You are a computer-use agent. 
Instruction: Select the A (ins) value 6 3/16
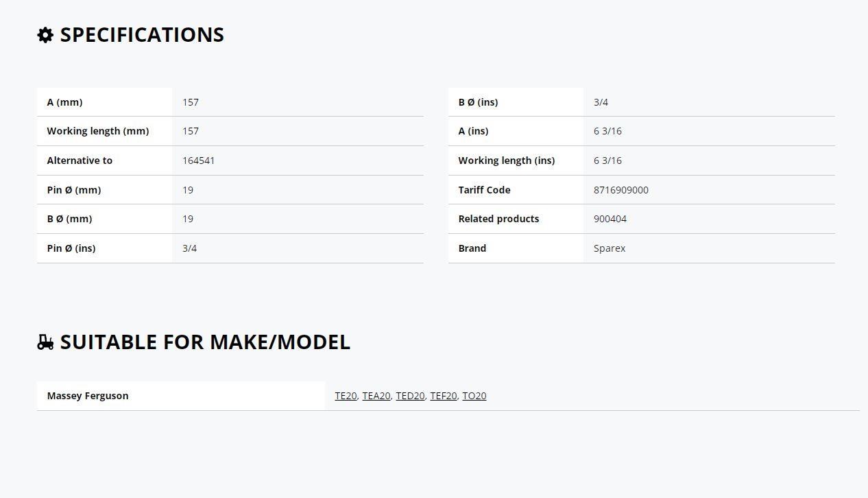[607, 131]
